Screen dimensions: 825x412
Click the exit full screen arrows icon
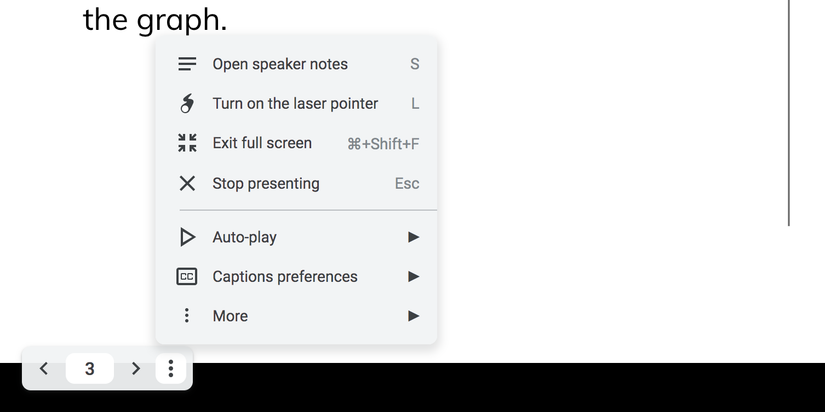(187, 143)
